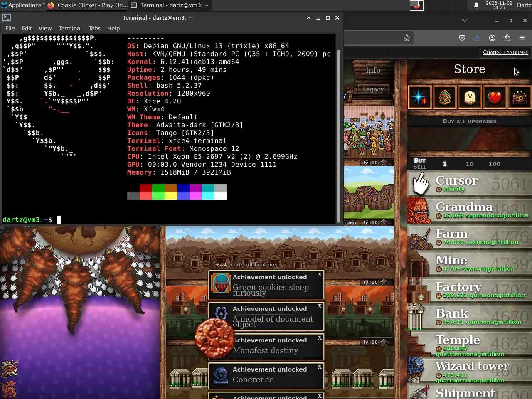Click the Change Language link

point(505,52)
